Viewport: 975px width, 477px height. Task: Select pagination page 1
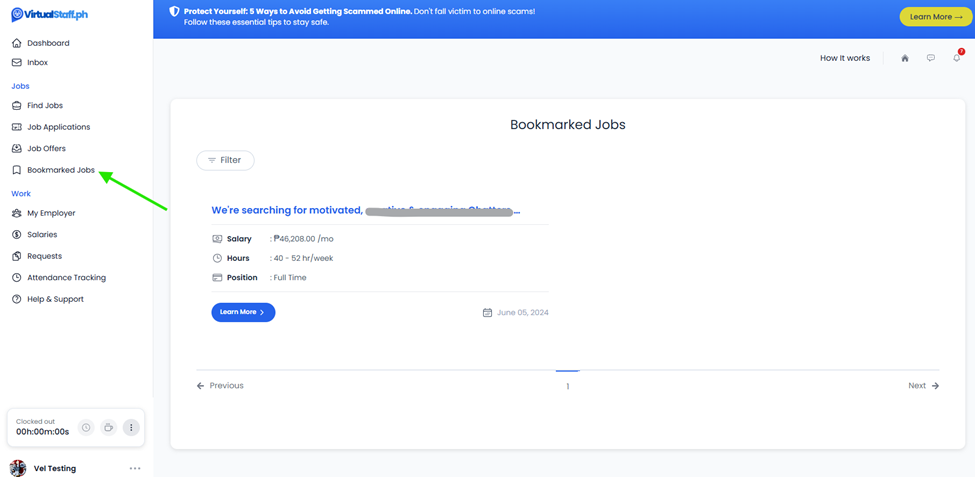coord(568,386)
